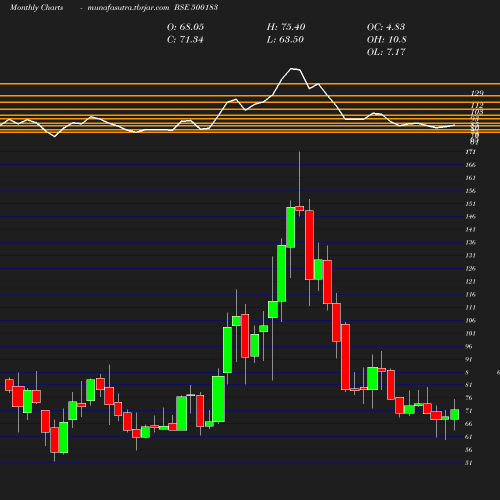Click the 166 price axis label
This screenshot has width=500, height=500.
(x=470, y=165)
